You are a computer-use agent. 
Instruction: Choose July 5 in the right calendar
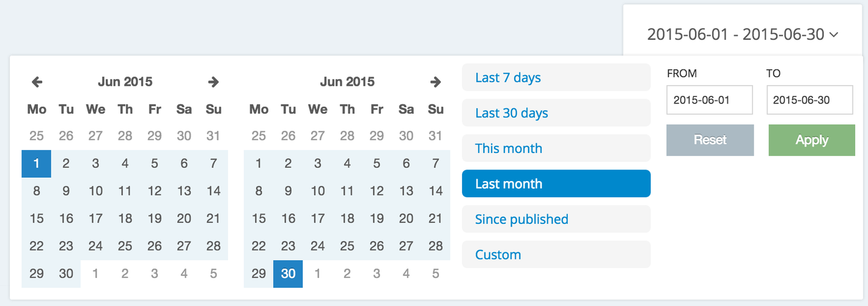pyautogui.click(x=435, y=274)
